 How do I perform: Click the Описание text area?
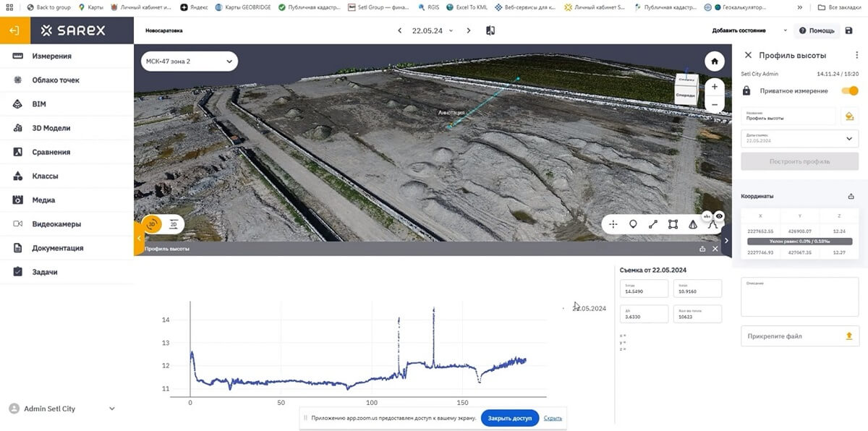click(799, 296)
